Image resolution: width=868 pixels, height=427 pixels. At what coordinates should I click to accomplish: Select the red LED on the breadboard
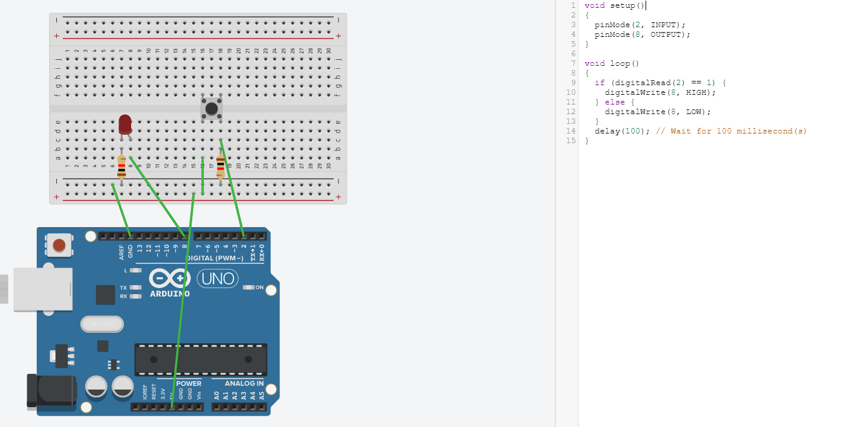125,124
